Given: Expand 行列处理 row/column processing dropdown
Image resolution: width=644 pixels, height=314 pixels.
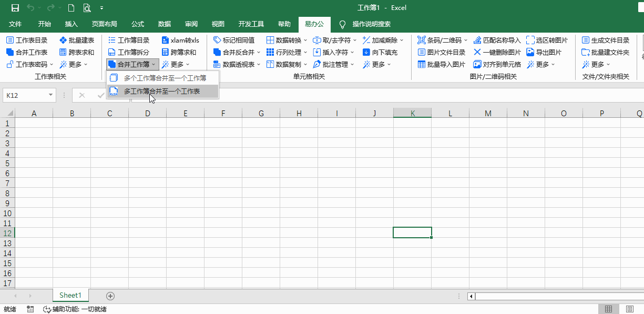Looking at the screenshot, I should [287, 52].
